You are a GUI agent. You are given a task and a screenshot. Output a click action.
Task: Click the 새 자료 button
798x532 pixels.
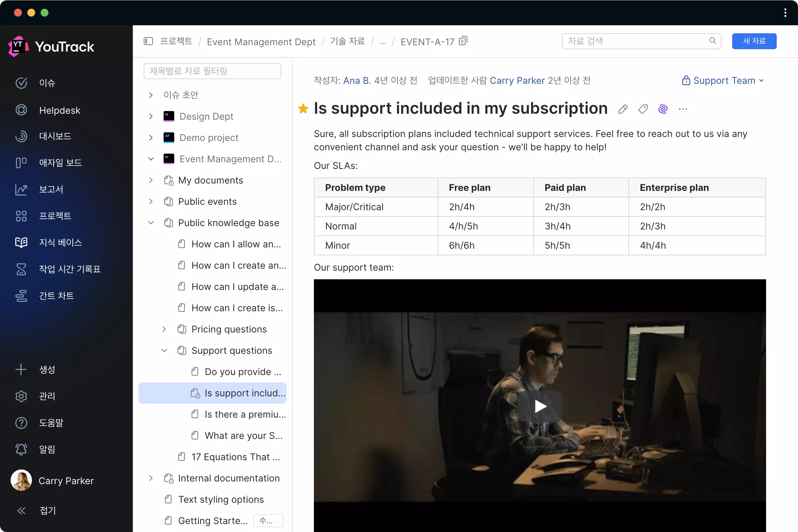coord(754,41)
